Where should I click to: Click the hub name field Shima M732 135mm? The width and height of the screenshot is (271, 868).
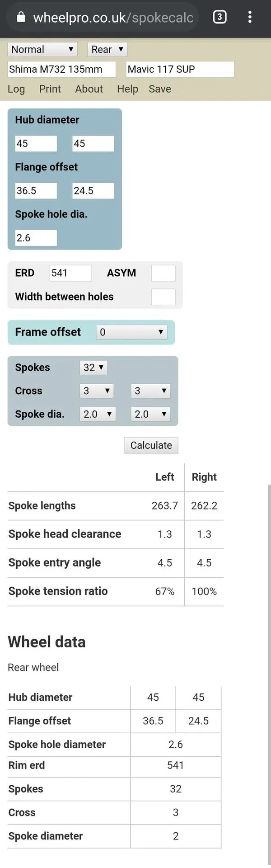coord(62,69)
